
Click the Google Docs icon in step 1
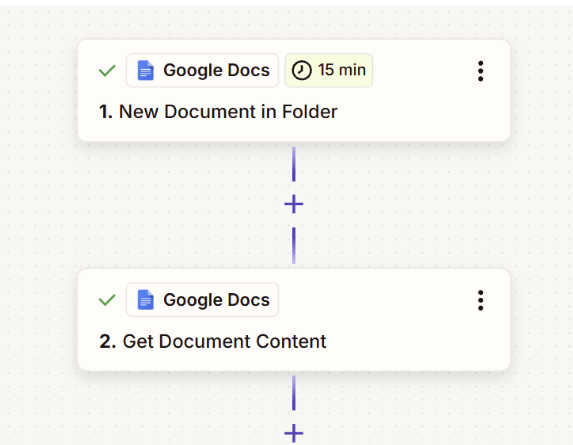(x=145, y=71)
